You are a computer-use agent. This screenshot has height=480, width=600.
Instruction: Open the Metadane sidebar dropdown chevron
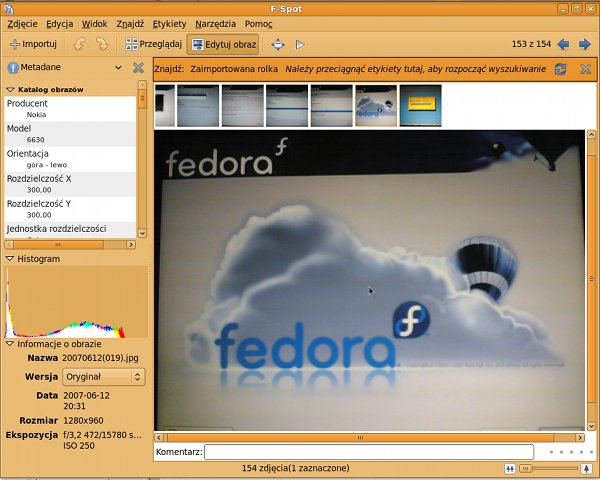(x=118, y=68)
